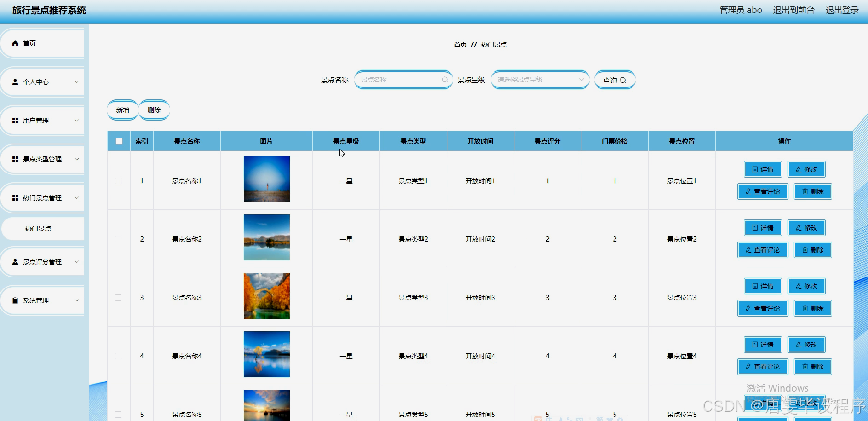Click 退出登录 in the header
This screenshot has height=421, width=868.
(x=842, y=10)
